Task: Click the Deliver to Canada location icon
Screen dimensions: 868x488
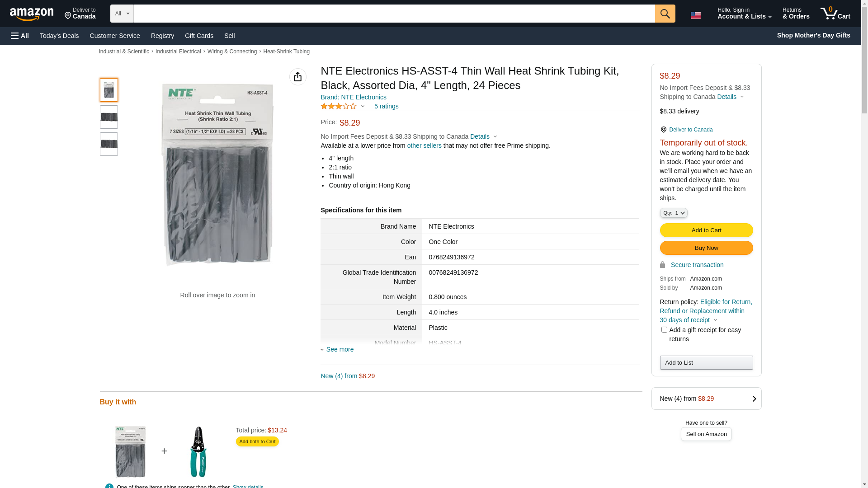Action: (x=663, y=130)
